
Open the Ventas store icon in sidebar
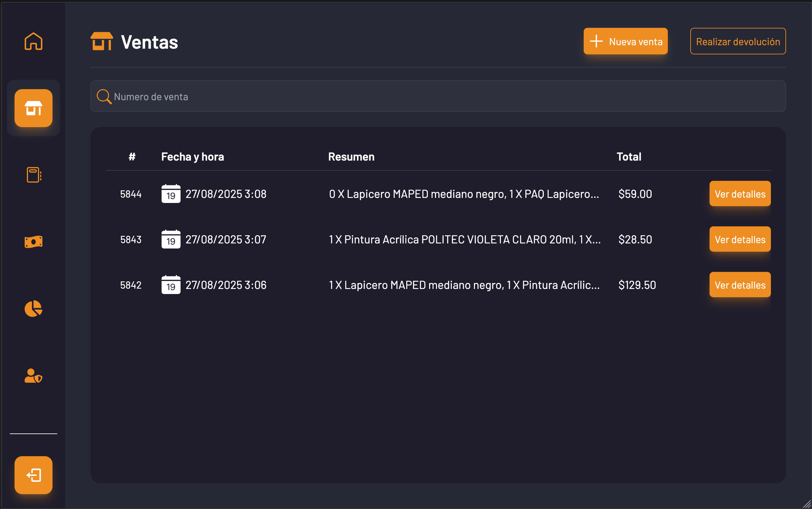(x=33, y=108)
